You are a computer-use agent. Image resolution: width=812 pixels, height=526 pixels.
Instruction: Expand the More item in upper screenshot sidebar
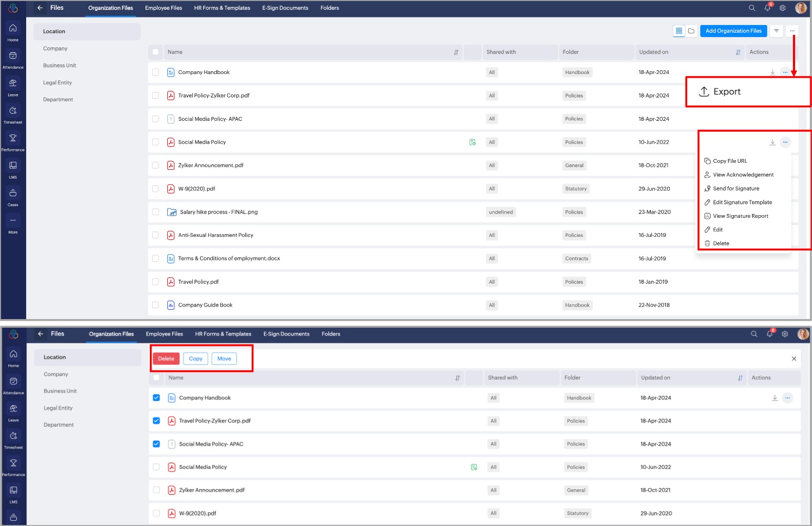coord(13,224)
